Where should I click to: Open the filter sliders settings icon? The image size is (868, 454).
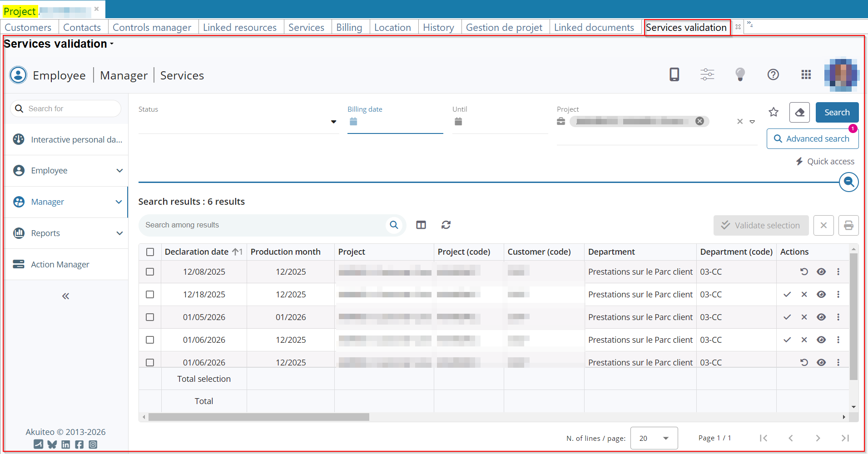[707, 74]
